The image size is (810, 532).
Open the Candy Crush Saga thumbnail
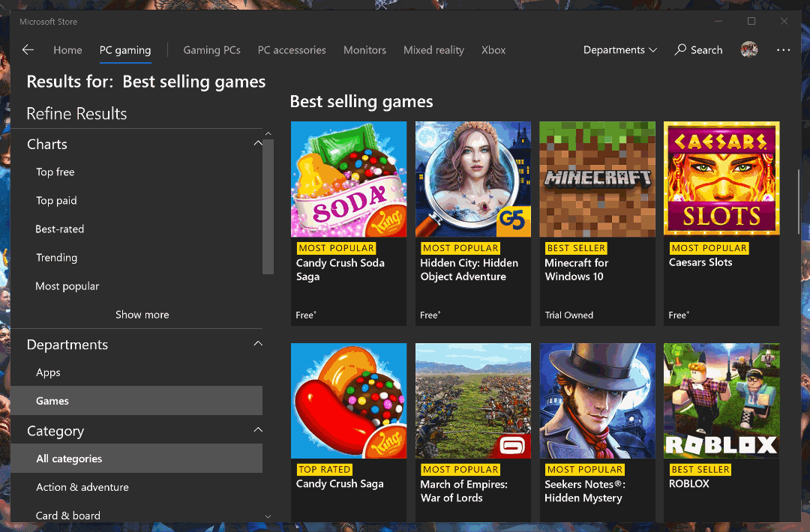(x=349, y=401)
